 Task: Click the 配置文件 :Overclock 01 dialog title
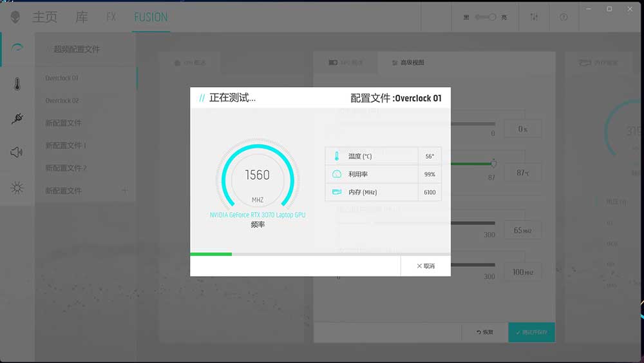tap(396, 98)
